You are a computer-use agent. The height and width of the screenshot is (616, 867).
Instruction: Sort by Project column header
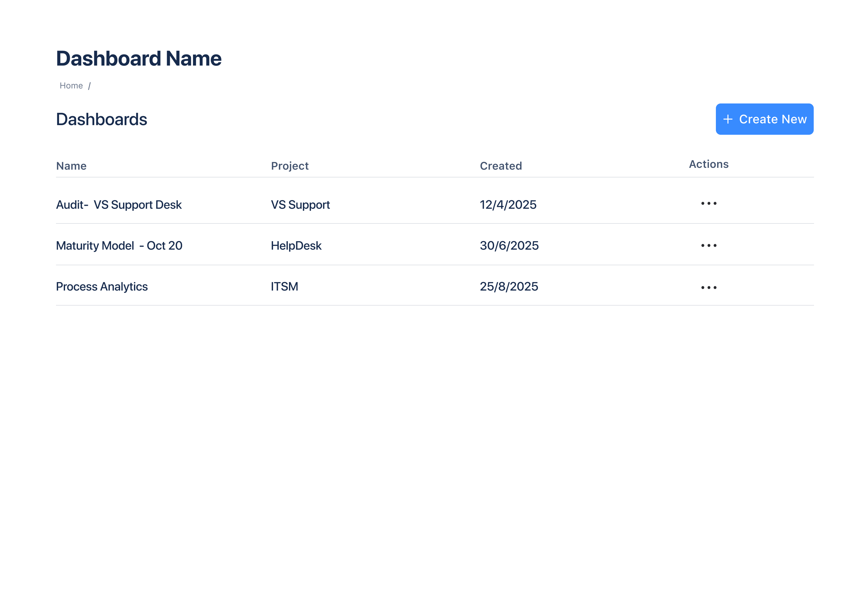[x=290, y=166]
